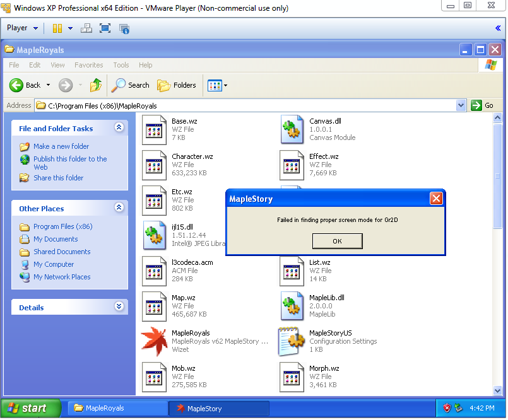Click the Base.wz file icon
Viewport: 508px width, 420px height.
154,129
